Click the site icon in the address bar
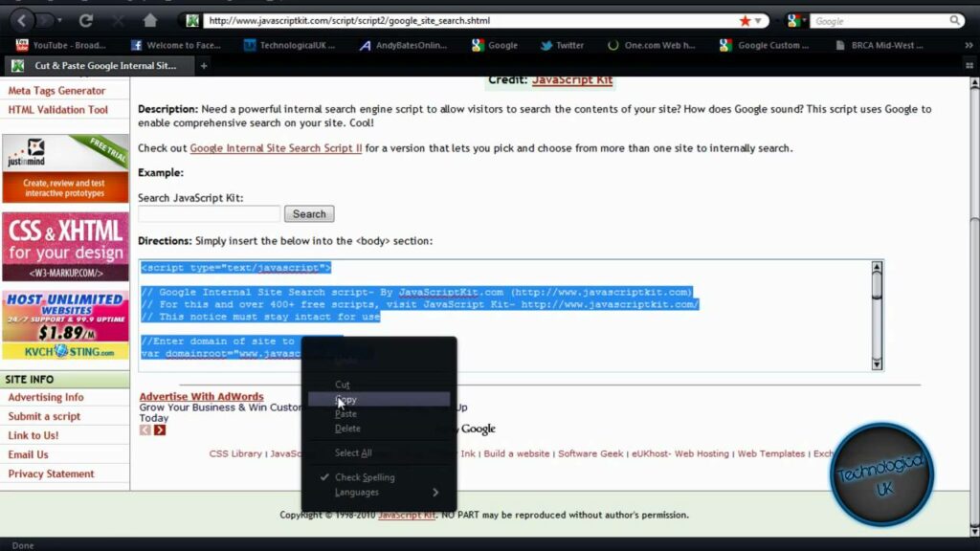980x551 pixels. 192,21
